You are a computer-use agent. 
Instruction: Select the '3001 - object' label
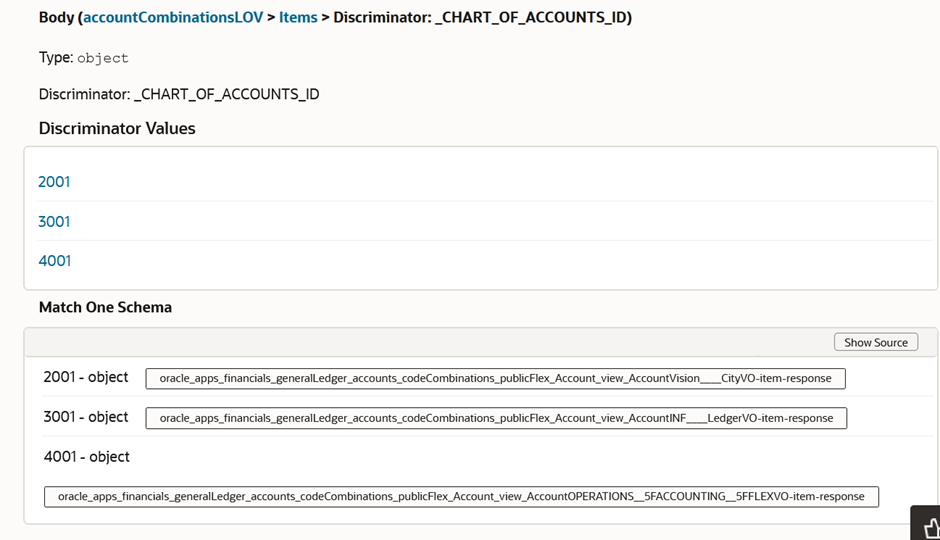click(86, 417)
